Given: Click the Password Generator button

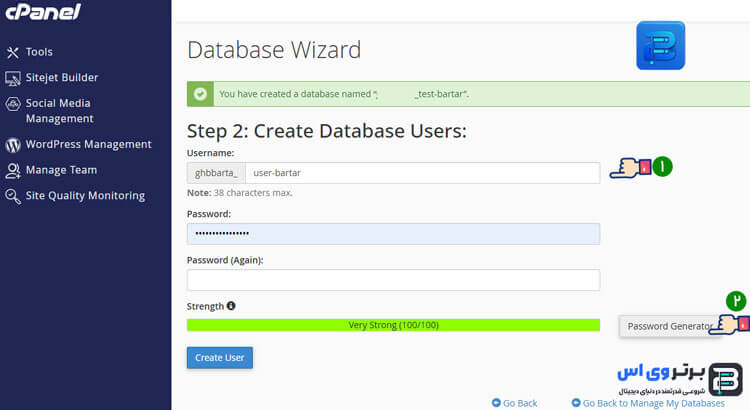Looking at the screenshot, I should coord(669,326).
